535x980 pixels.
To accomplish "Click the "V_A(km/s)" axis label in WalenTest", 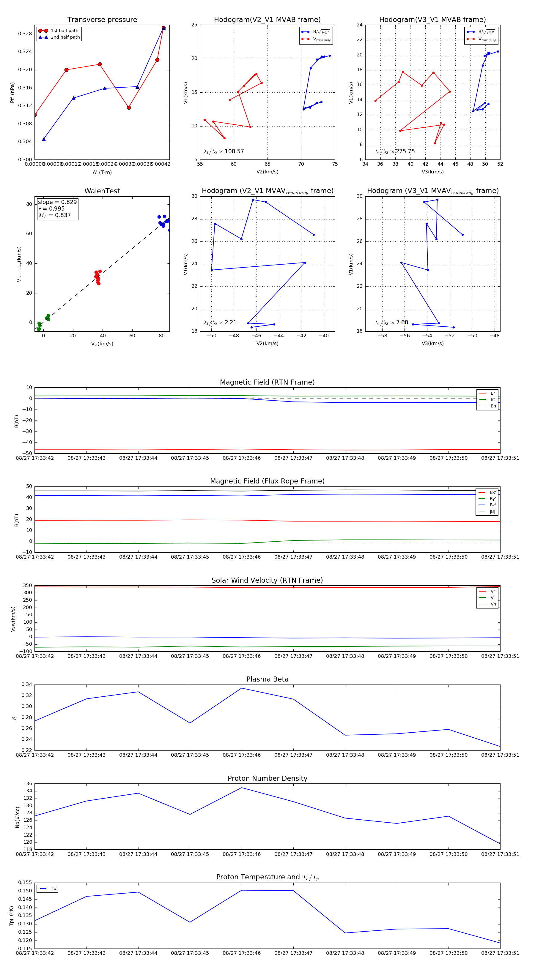I will pyautogui.click(x=102, y=344).
